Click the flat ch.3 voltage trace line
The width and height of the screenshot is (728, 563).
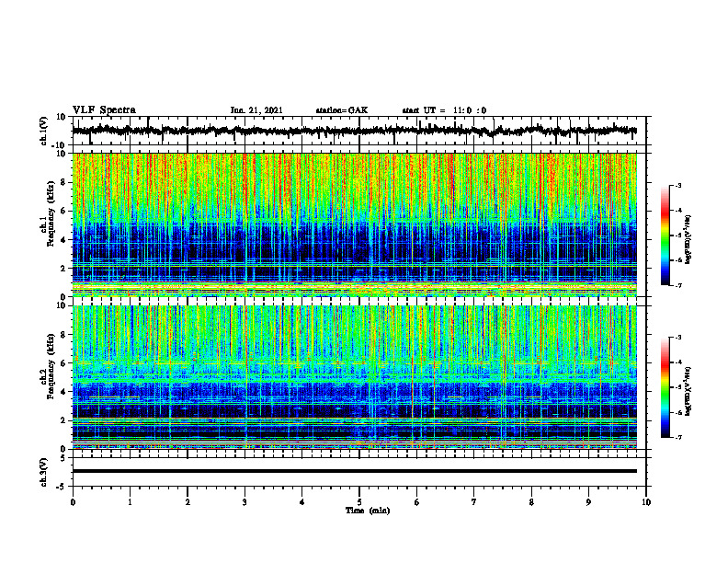354,471
